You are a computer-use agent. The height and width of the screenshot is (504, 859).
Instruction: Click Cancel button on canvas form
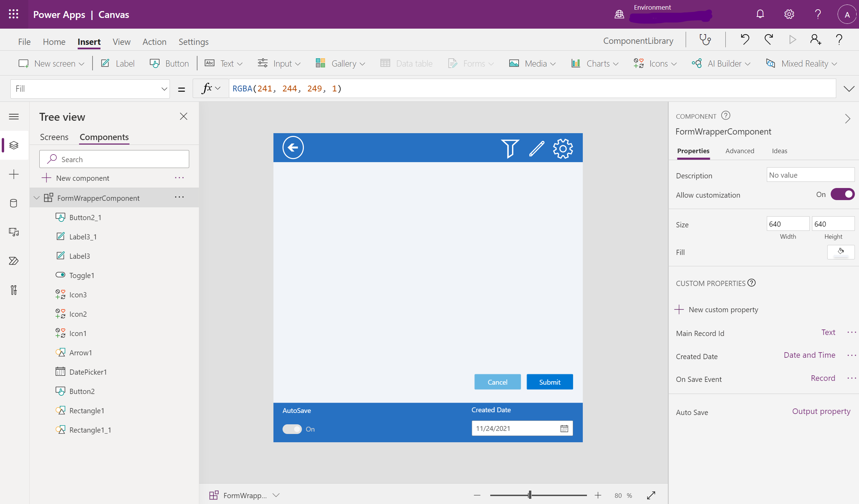pos(497,382)
